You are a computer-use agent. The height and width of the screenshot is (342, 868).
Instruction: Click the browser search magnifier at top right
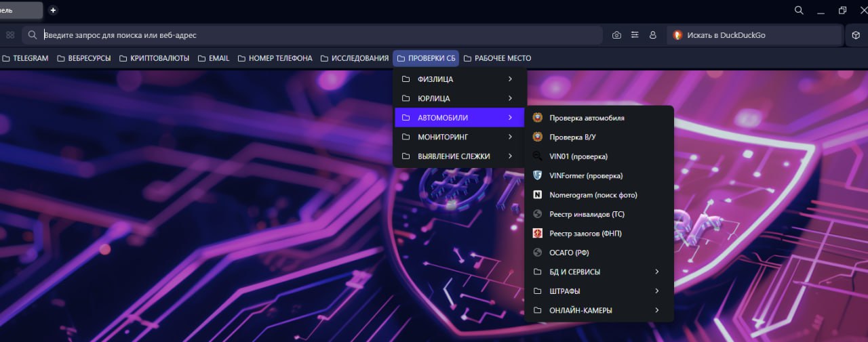pos(799,10)
